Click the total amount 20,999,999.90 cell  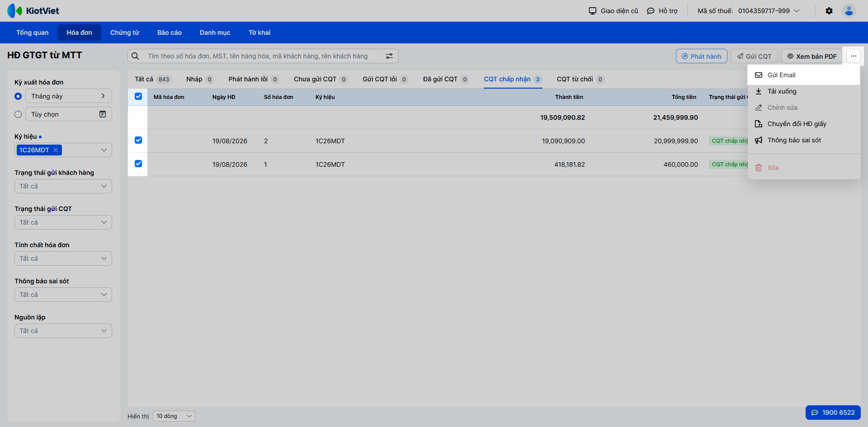pos(676,141)
